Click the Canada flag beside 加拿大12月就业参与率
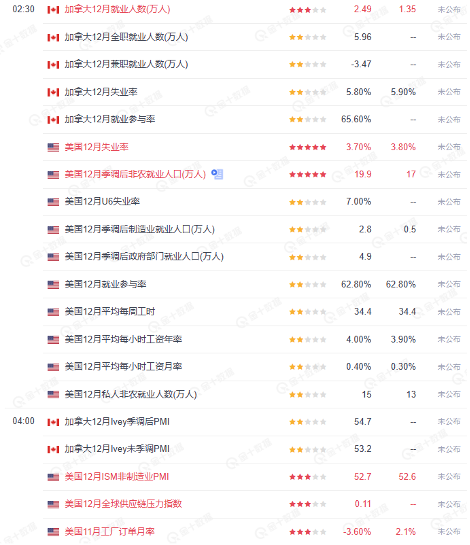Screen dimensions: 470x545 coord(53,120)
